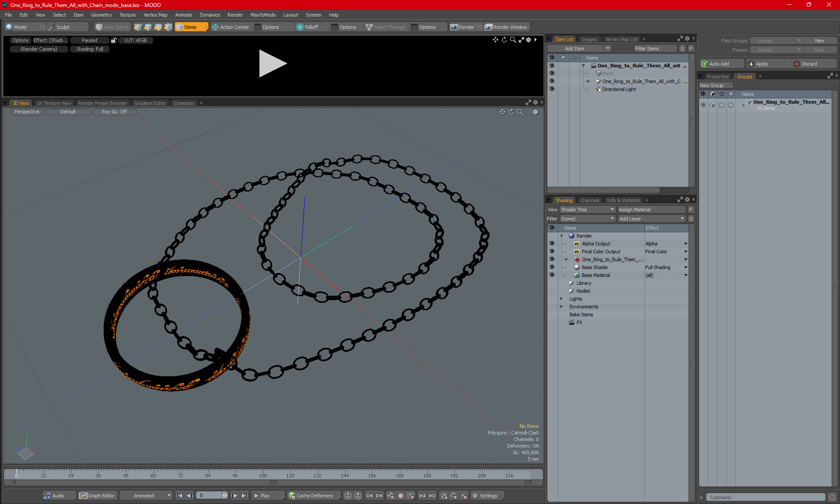Toggle group visibility eye in Groups

(x=703, y=105)
